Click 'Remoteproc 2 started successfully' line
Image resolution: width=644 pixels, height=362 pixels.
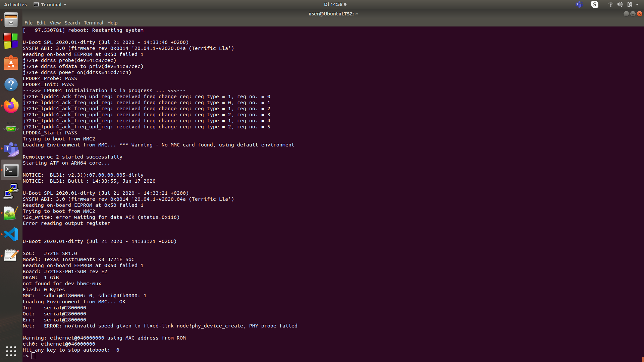click(x=72, y=157)
